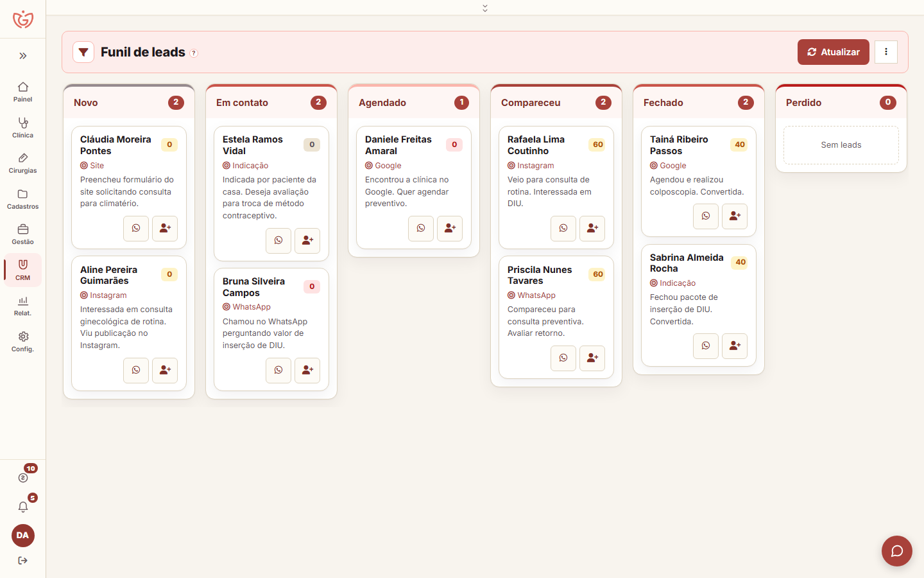Open WhatsApp chat for Cláudia Moreira Pontes

(x=136, y=229)
